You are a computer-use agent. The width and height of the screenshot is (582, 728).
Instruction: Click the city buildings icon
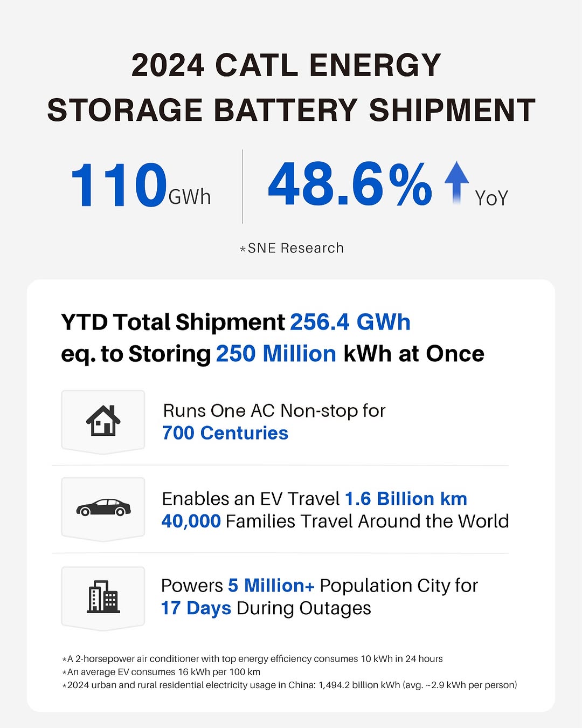click(103, 596)
